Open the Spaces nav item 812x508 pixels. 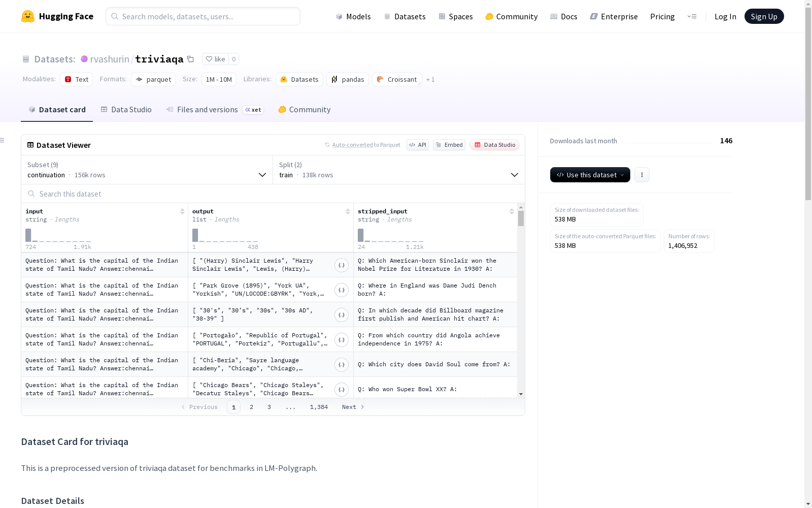click(456, 16)
